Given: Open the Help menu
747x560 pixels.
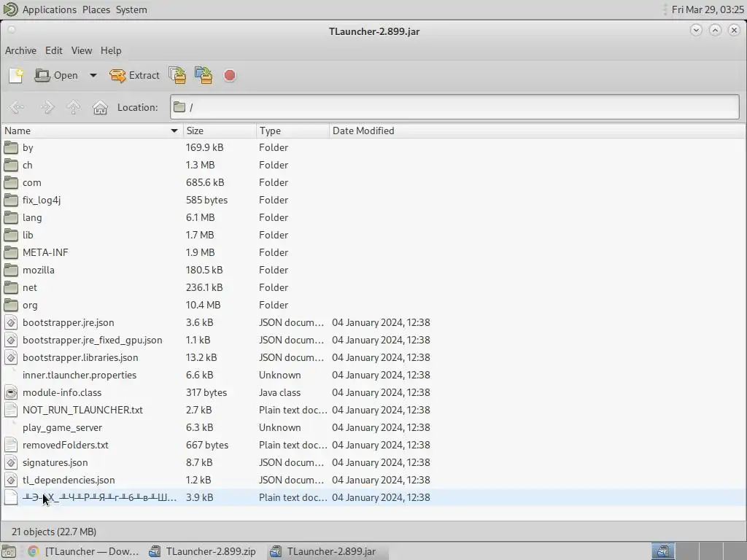Looking at the screenshot, I should coord(111,50).
